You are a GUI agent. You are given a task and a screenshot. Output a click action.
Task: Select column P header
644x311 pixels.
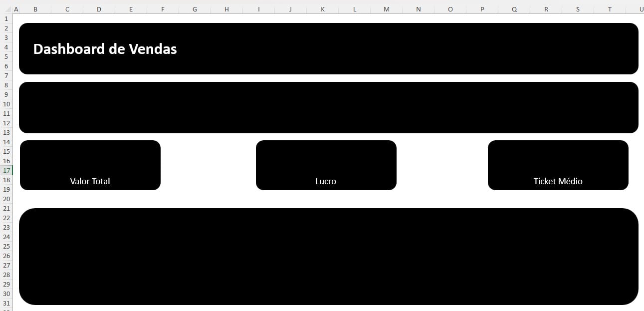pos(482,9)
